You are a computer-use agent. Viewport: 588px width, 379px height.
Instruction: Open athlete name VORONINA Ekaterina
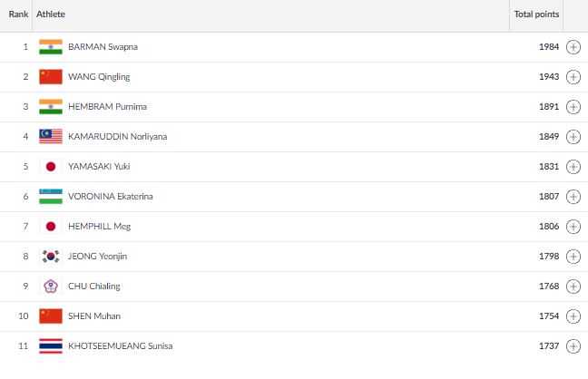pos(111,197)
